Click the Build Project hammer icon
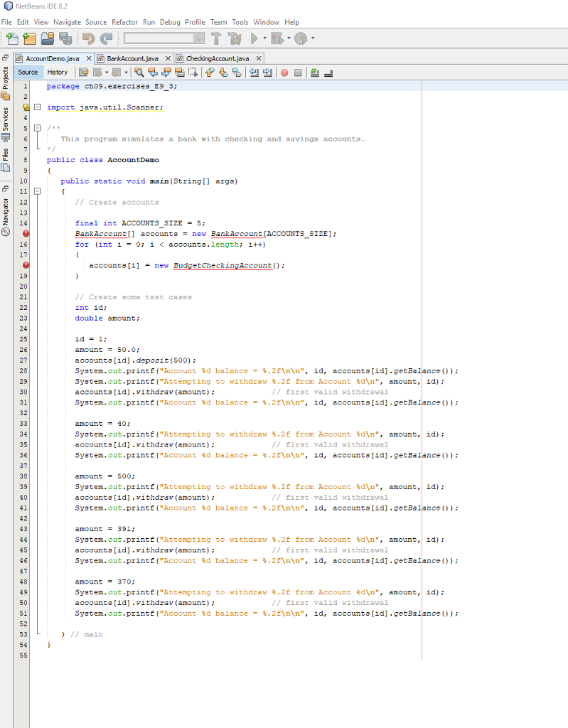The image size is (568, 728). [216, 38]
